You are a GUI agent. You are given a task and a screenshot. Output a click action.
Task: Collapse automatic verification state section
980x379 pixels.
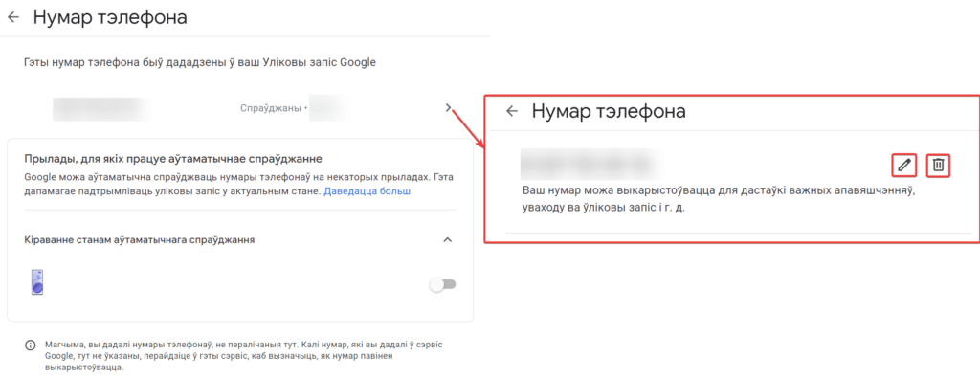pos(448,239)
